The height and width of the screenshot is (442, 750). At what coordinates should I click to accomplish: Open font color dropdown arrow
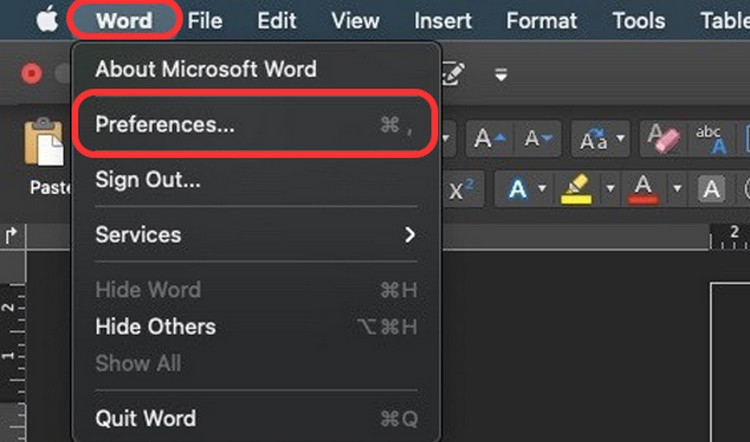[x=677, y=188]
